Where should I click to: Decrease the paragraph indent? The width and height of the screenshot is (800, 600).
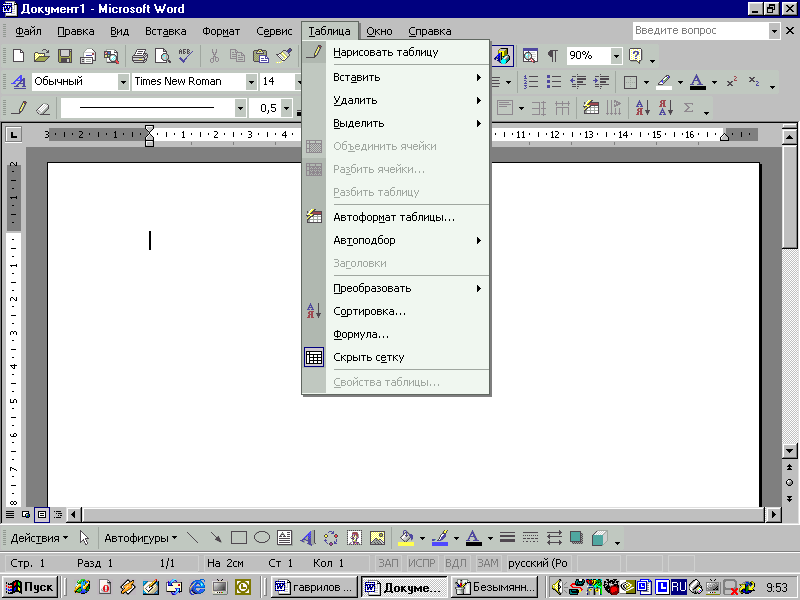(578, 82)
